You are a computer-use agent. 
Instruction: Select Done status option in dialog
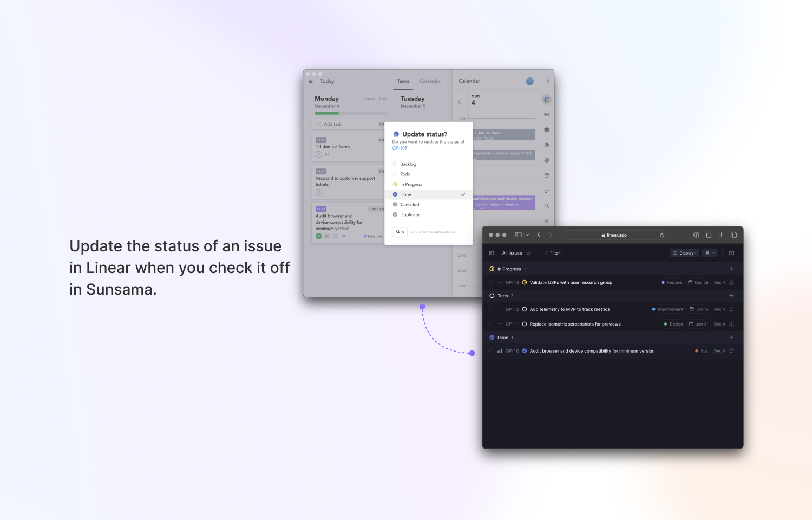[429, 194]
